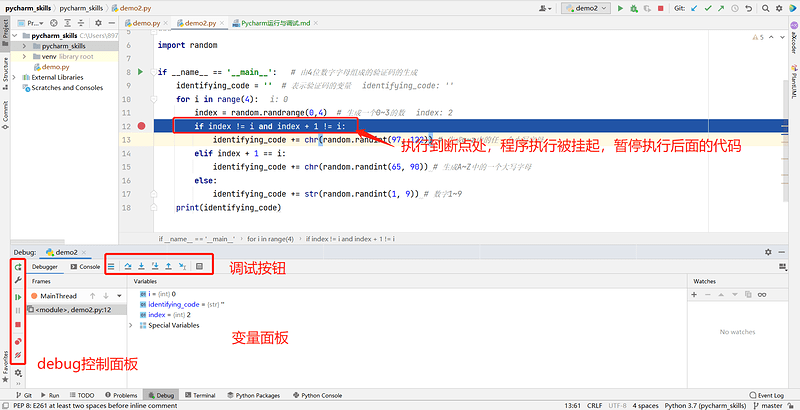Open the Terminal tool window button
Viewport: 800px width, 410px height.
pyautogui.click(x=199, y=395)
